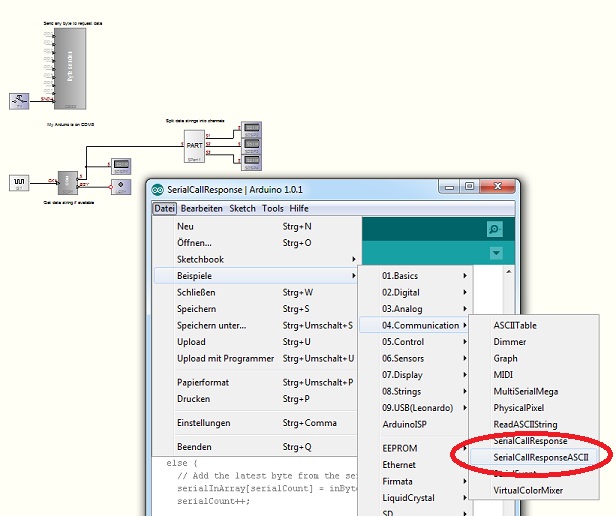Expand the 09.USB(Leonardo) examples submenu
Viewport: 616px width, 516px height.
coord(416,408)
